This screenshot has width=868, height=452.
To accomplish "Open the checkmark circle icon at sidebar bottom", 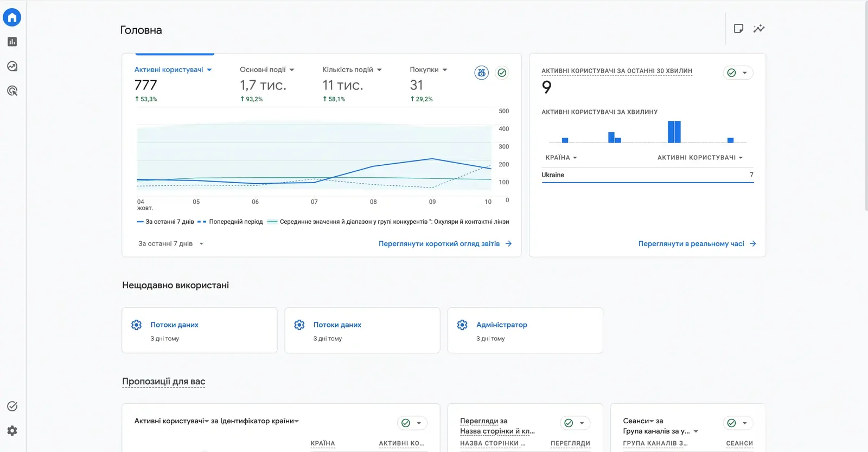I will pos(12,406).
